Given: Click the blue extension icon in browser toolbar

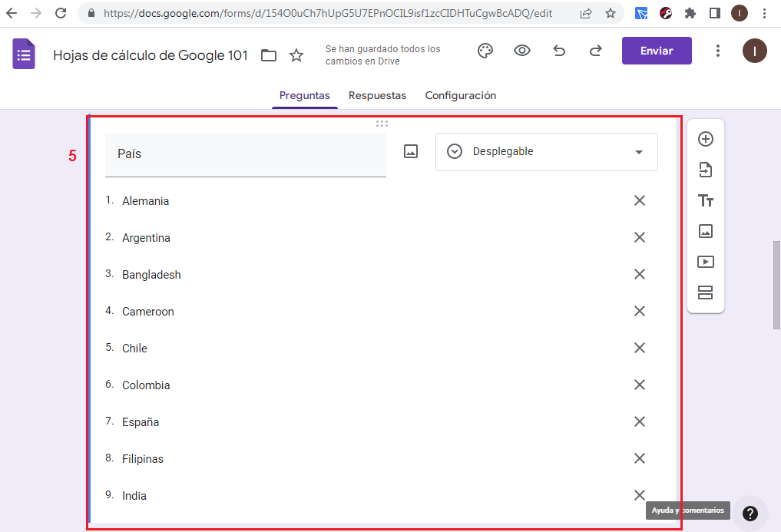Looking at the screenshot, I should pyautogui.click(x=641, y=14).
